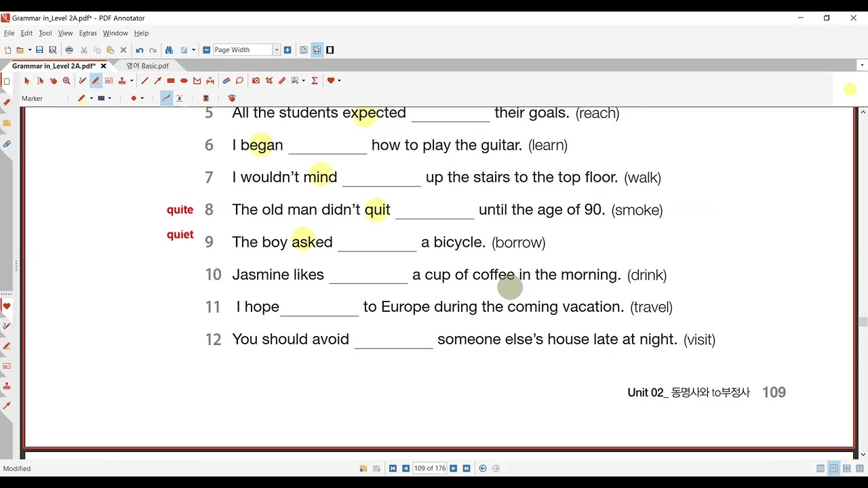Image resolution: width=868 pixels, height=488 pixels.
Task: Zoom out with the minus button
Action: coord(207,50)
